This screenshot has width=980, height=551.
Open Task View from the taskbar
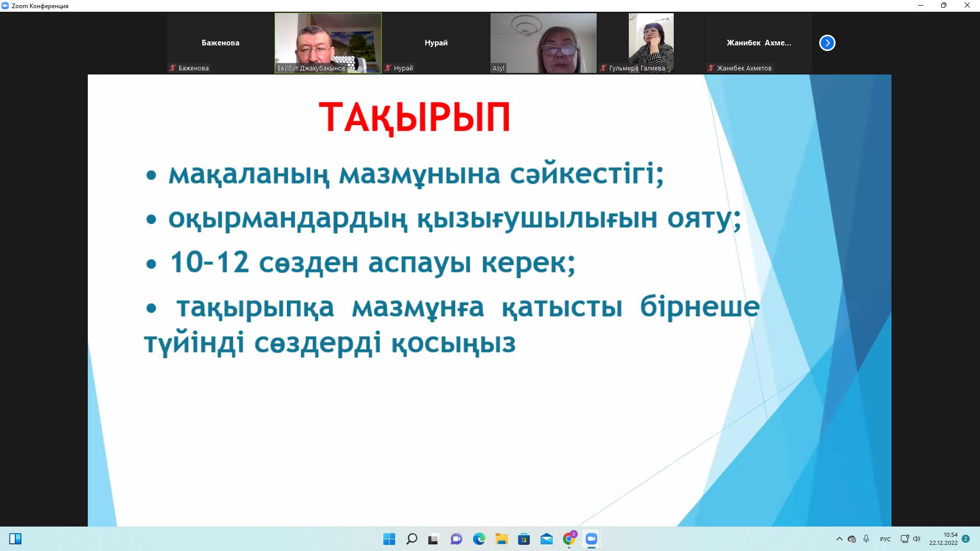click(433, 539)
